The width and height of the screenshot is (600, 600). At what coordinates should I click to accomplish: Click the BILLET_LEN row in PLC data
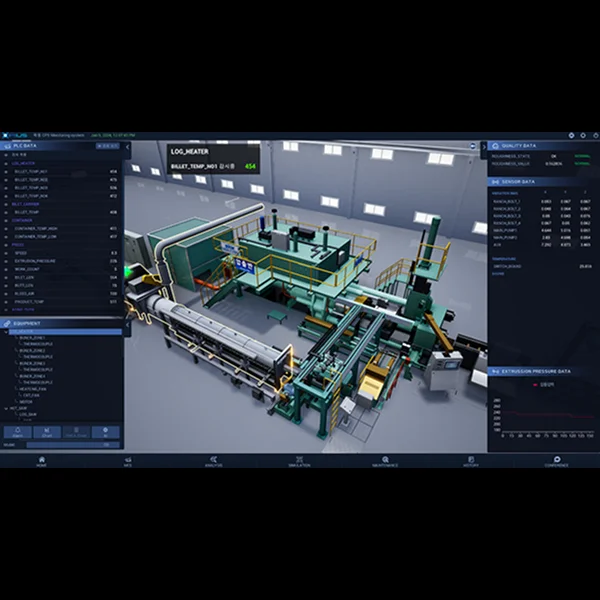pos(61,278)
